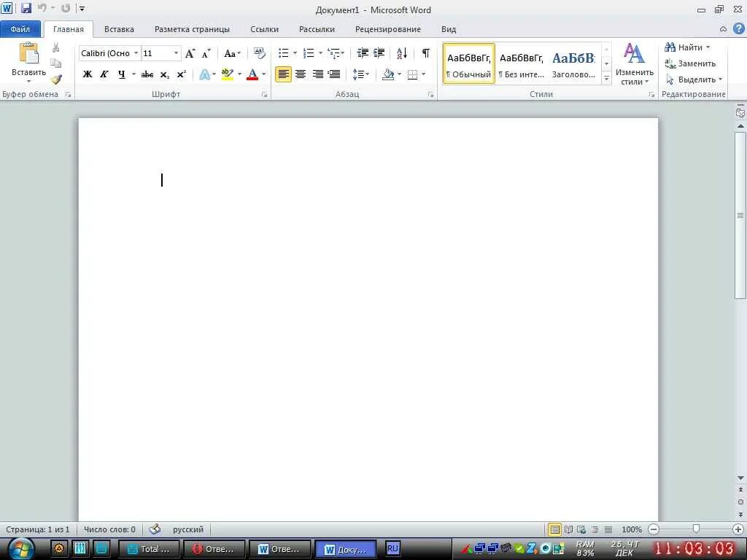Click Заменить (Replace) button
This screenshot has width=747, height=560.
coord(690,63)
